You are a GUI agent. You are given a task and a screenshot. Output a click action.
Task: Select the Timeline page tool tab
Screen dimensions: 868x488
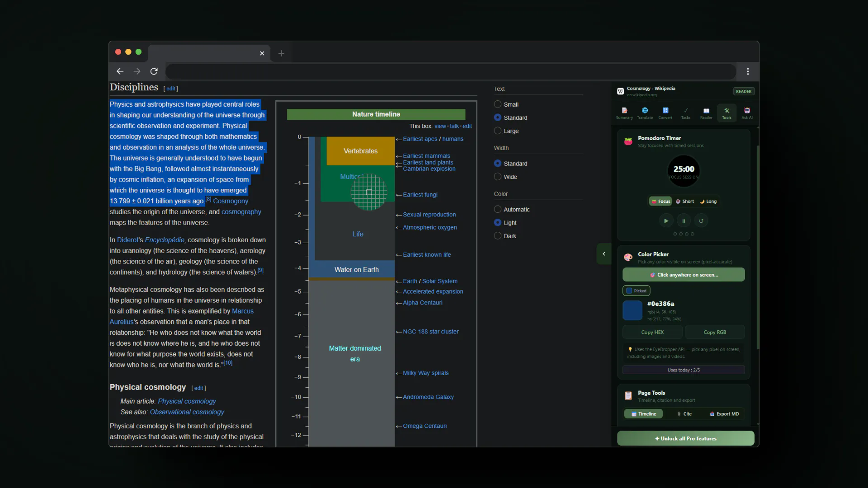click(x=643, y=414)
